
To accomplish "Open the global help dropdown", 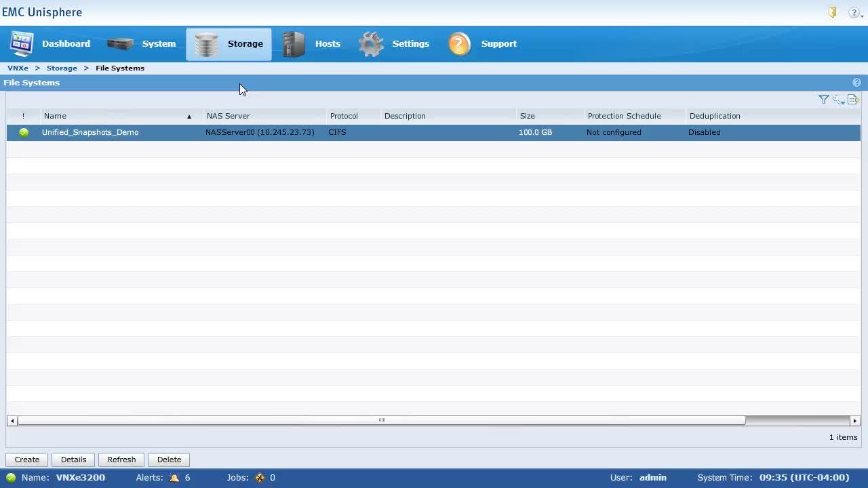I will tap(855, 12).
